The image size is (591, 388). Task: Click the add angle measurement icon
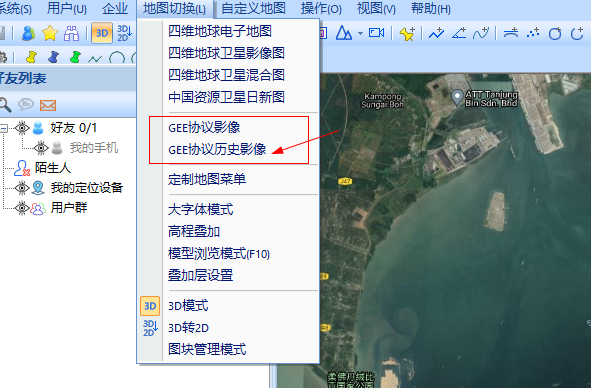coord(459,33)
